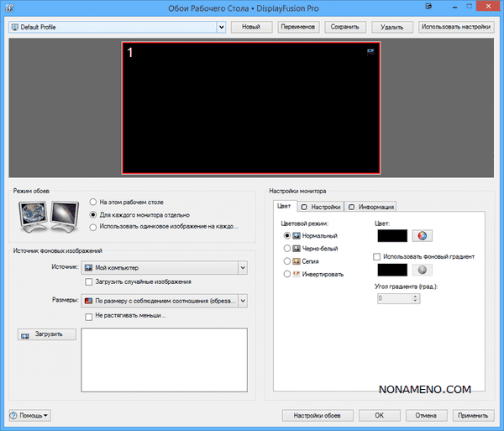
Task: Check Использовать фоновый градиент
Action: click(x=377, y=255)
